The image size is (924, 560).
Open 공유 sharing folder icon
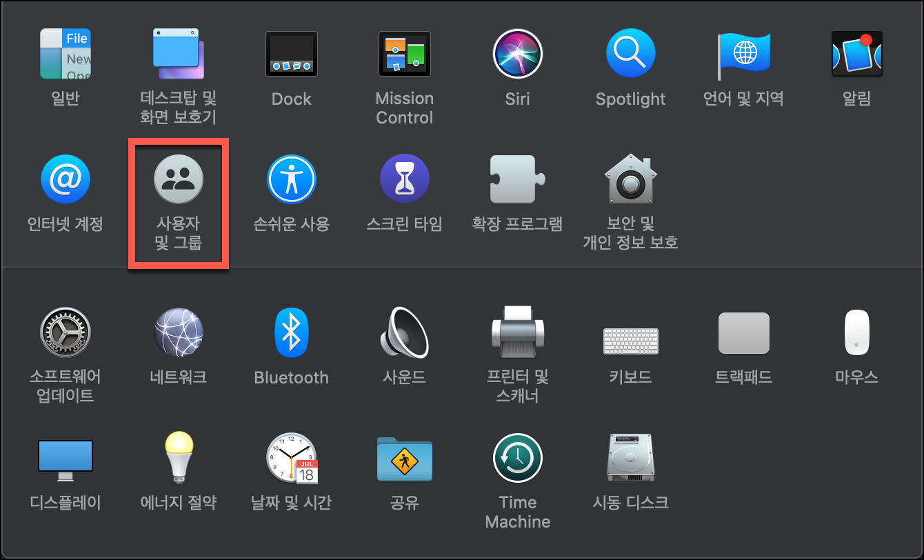coord(405,459)
